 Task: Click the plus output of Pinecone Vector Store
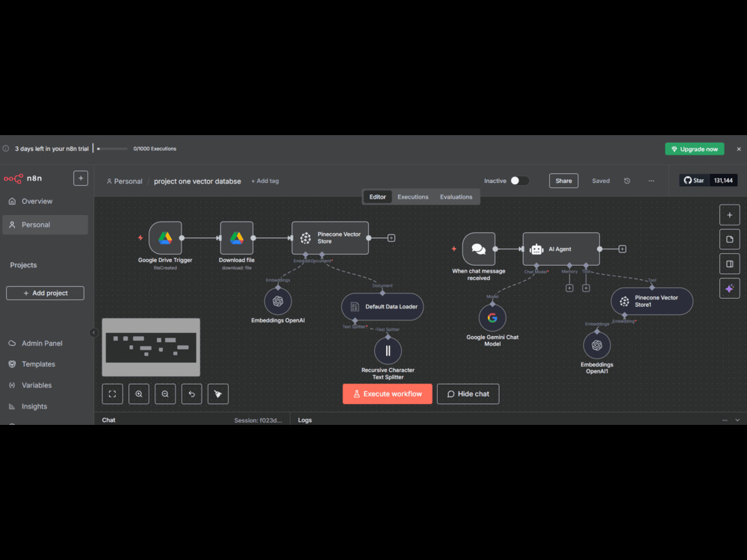[391, 238]
